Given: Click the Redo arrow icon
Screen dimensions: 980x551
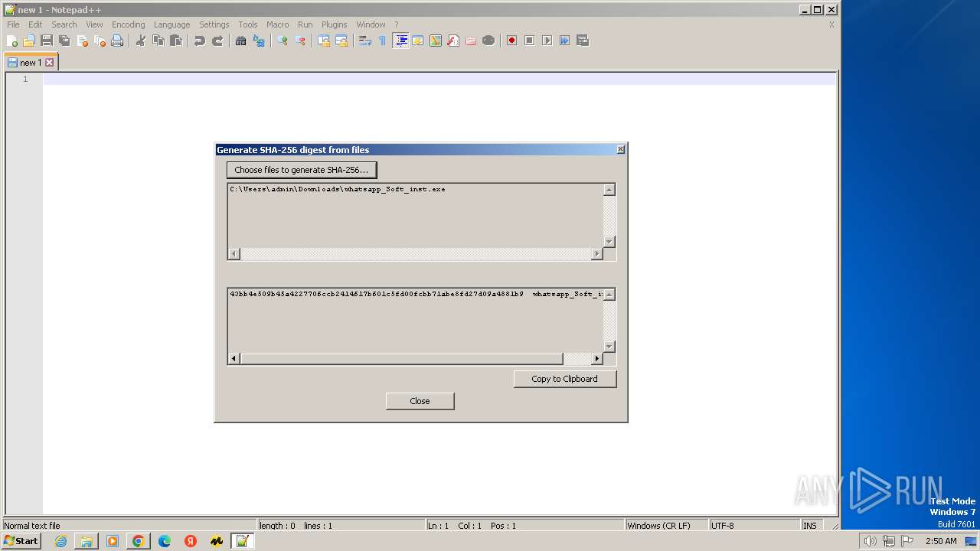Looking at the screenshot, I should pyautogui.click(x=217, y=41).
